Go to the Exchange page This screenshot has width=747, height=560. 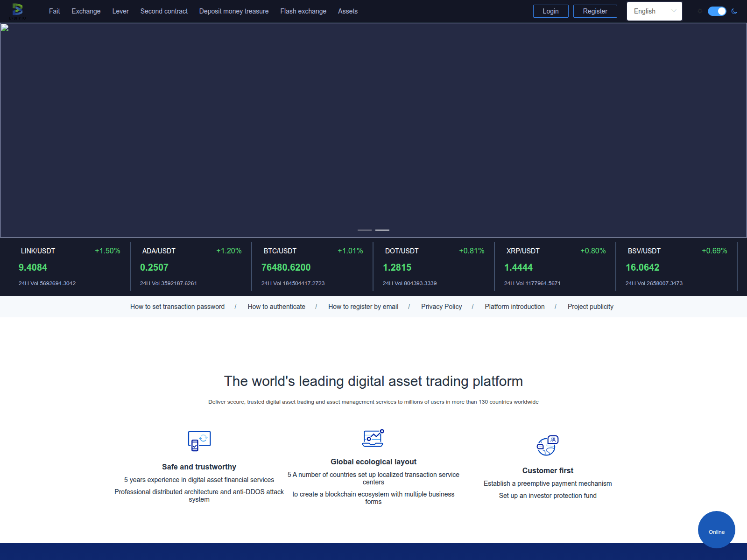click(86, 11)
